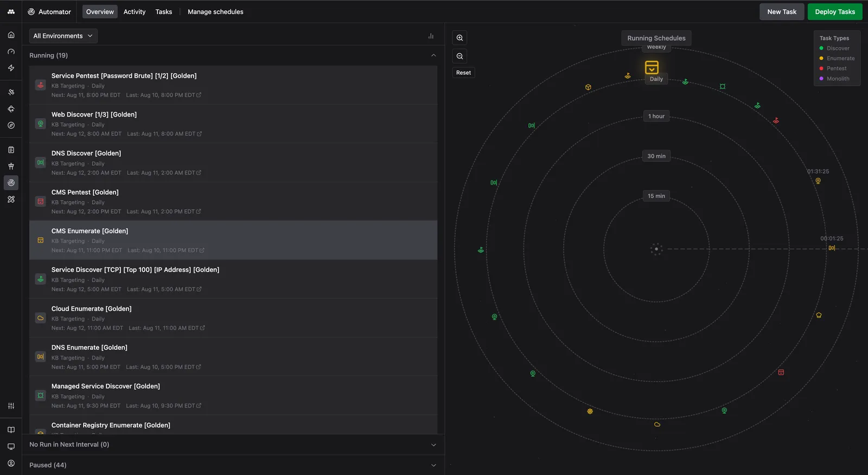Image resolution: width=868 pixels, height=475 pixels.
Task: Click the yellow cube node on the radar
Action: click(x=588, y=87)
